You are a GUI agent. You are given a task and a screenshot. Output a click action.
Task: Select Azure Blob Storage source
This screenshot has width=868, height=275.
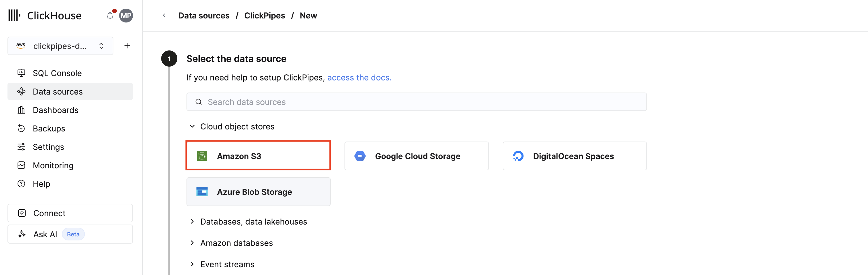tap(258, 192)
